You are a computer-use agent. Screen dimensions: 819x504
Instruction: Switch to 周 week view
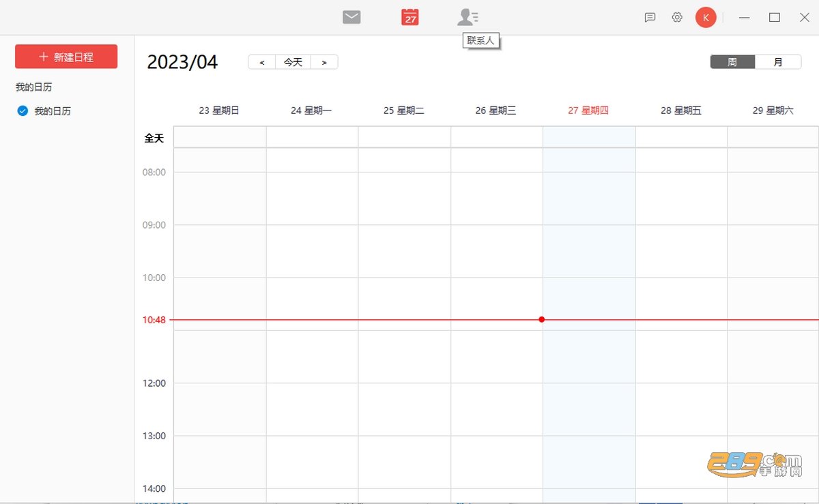click(x=732, y=62)
